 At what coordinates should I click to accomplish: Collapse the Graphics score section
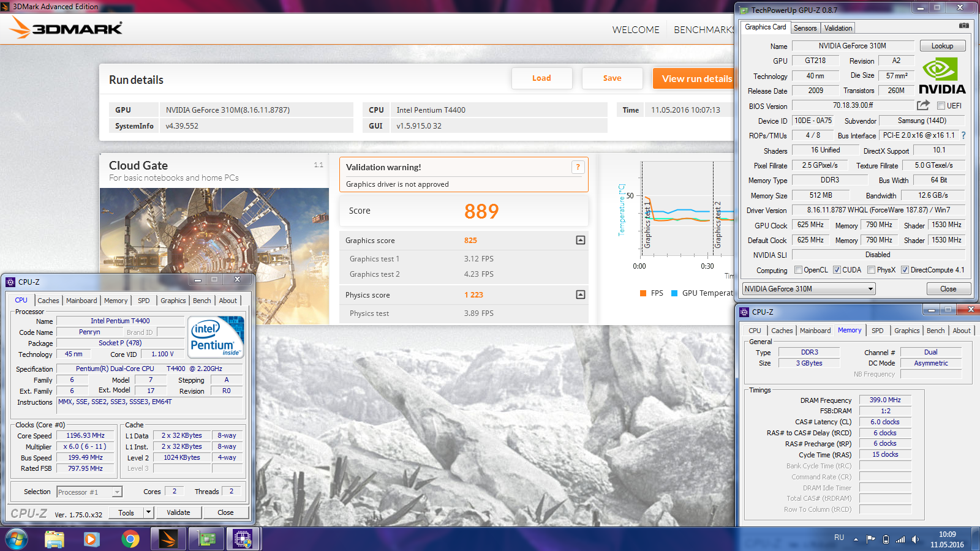tap(581, 240)
